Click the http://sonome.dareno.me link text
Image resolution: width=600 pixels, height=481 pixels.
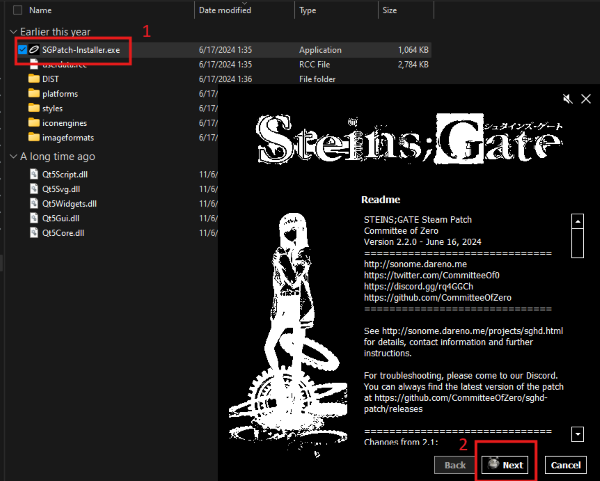click(x=415, y=264)
